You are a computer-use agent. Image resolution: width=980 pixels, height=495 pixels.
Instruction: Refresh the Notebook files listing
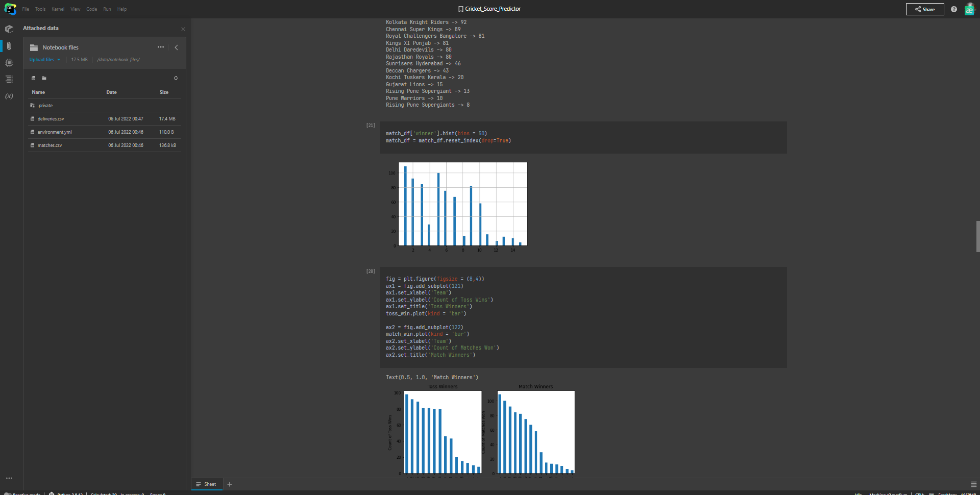(x=176, y=78)
